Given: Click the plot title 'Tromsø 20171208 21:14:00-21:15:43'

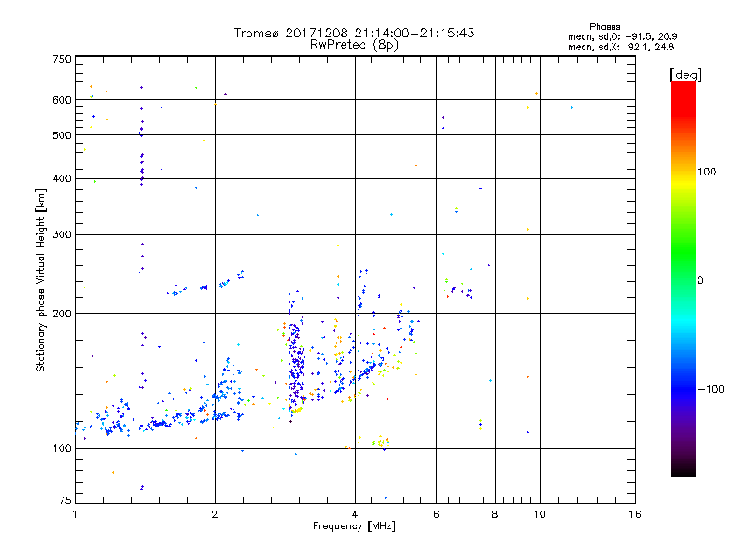Looking at the screenshot, I should click(354, 33).
